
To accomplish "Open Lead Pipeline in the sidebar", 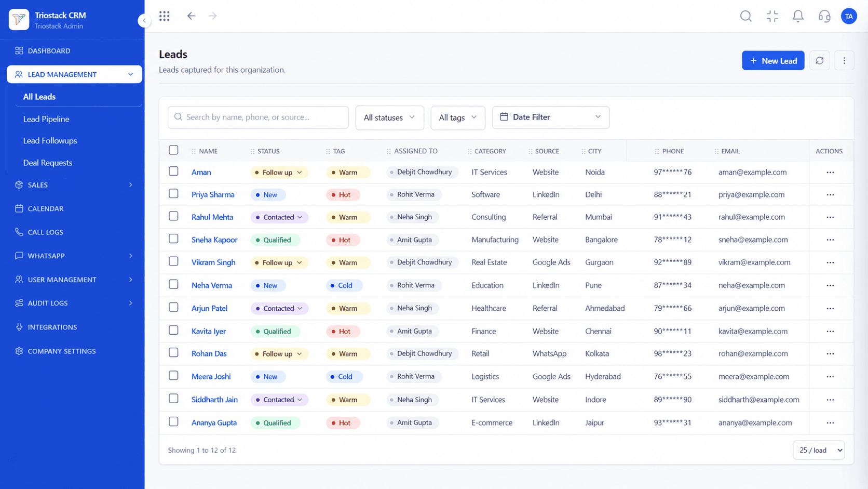I will (46, 119).
